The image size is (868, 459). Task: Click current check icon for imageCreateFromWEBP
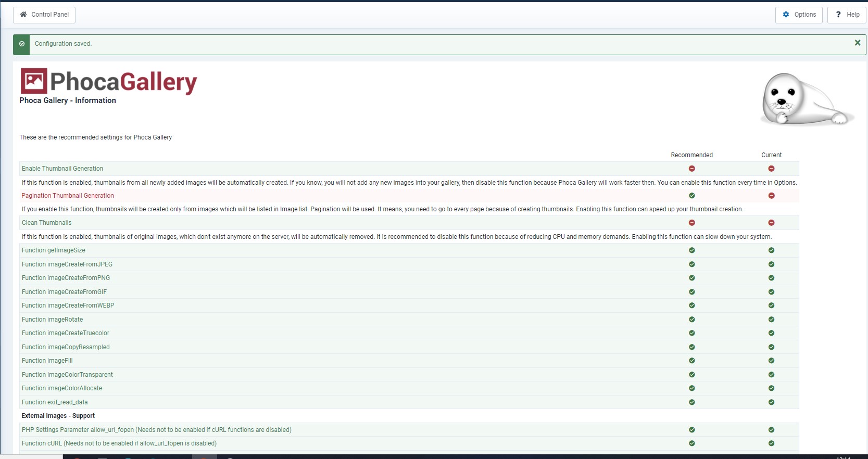click(772, 305)
